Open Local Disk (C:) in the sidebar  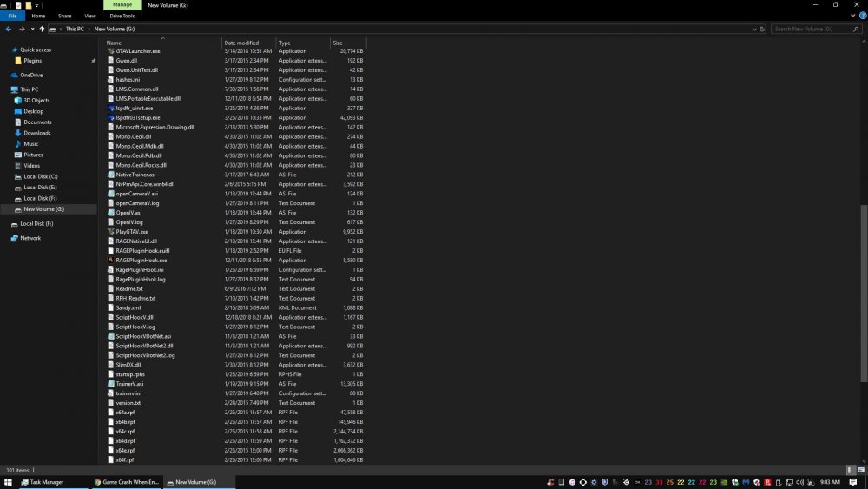coord(40,176)
